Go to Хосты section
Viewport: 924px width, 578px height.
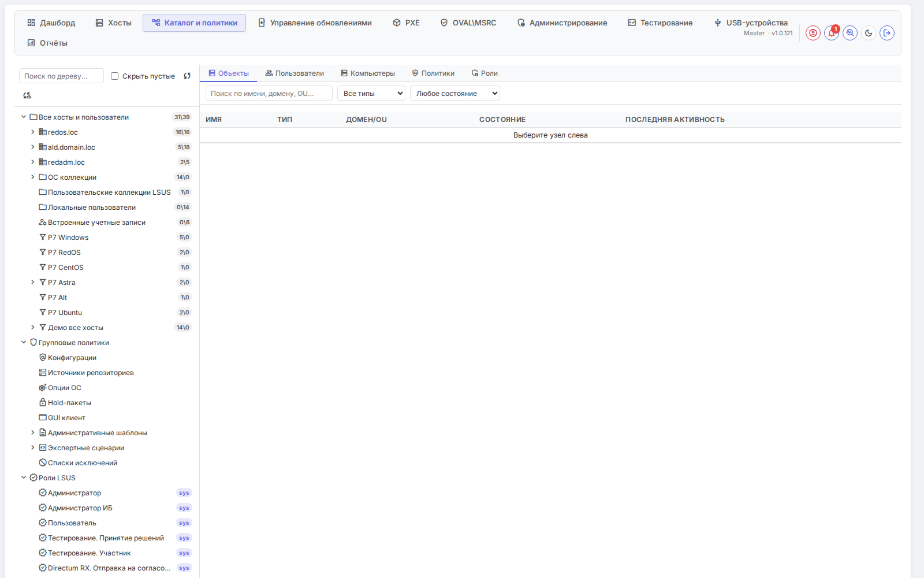click(x=114, y=23)
